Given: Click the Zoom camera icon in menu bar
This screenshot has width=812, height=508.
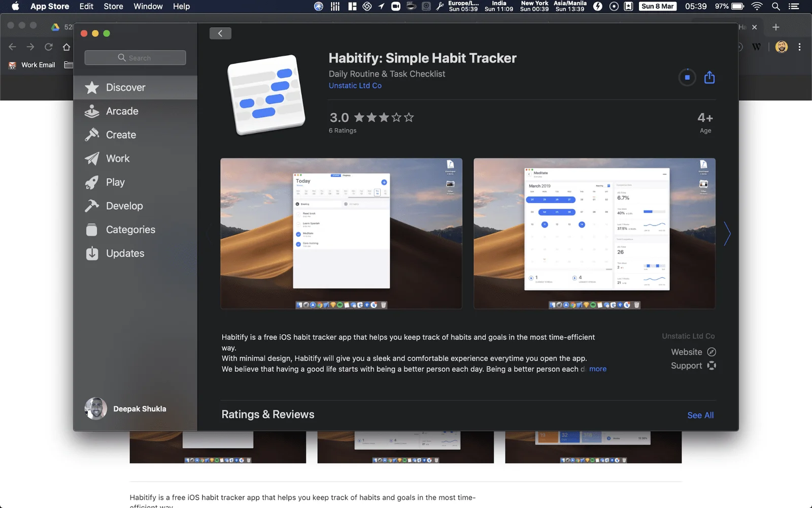Looking at the screenshot, I should pyautogui.click(x=396, y=6).
